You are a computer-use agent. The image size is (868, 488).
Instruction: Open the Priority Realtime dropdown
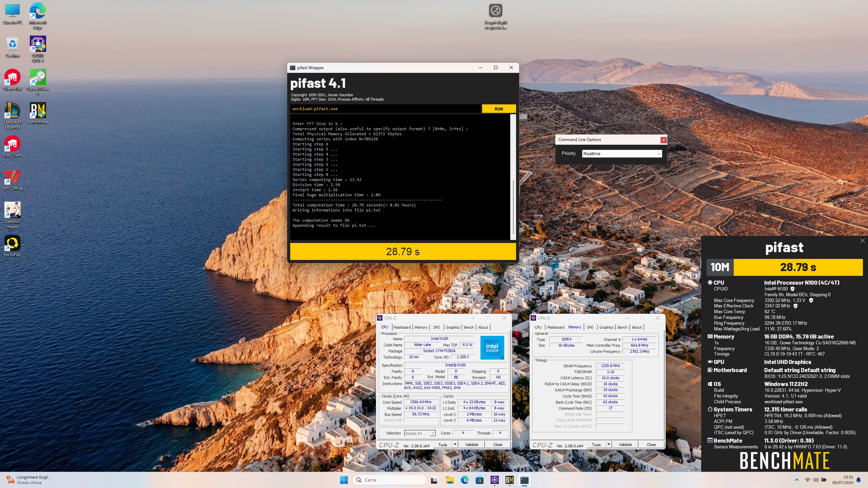(x=622, y=154)
